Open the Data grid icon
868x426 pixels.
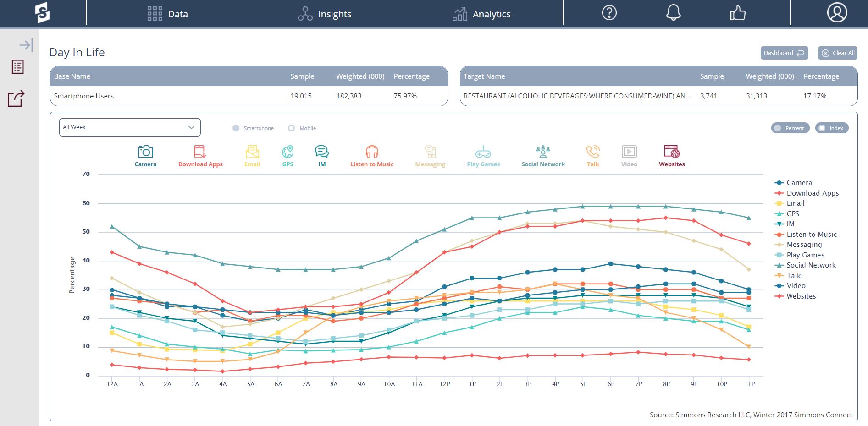pyautogui.click(x=155, y=14)
